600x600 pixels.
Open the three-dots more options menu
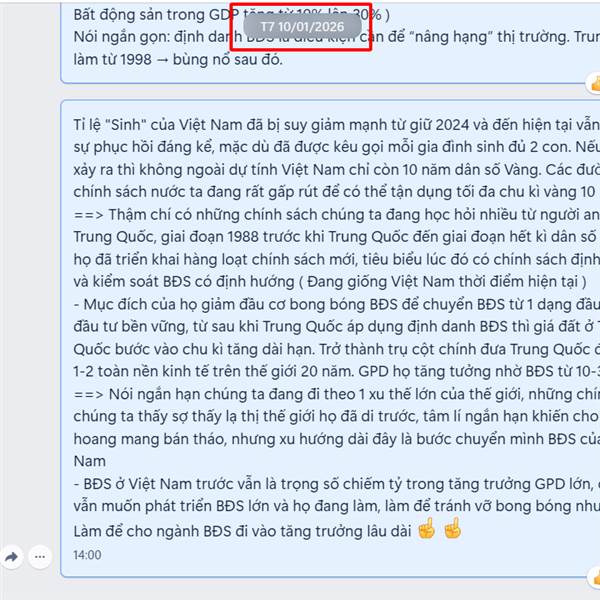[x=40, y=557]
